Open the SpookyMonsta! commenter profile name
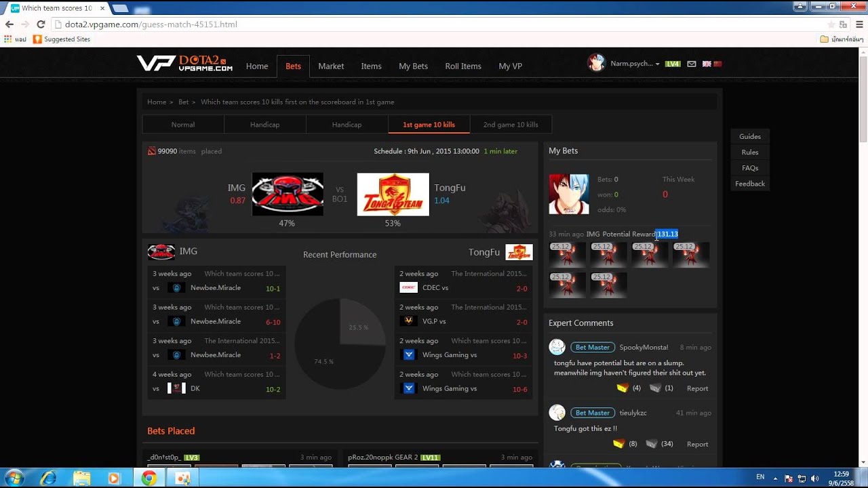The width and height of the screenshot is (868, 488). [644, 347]
